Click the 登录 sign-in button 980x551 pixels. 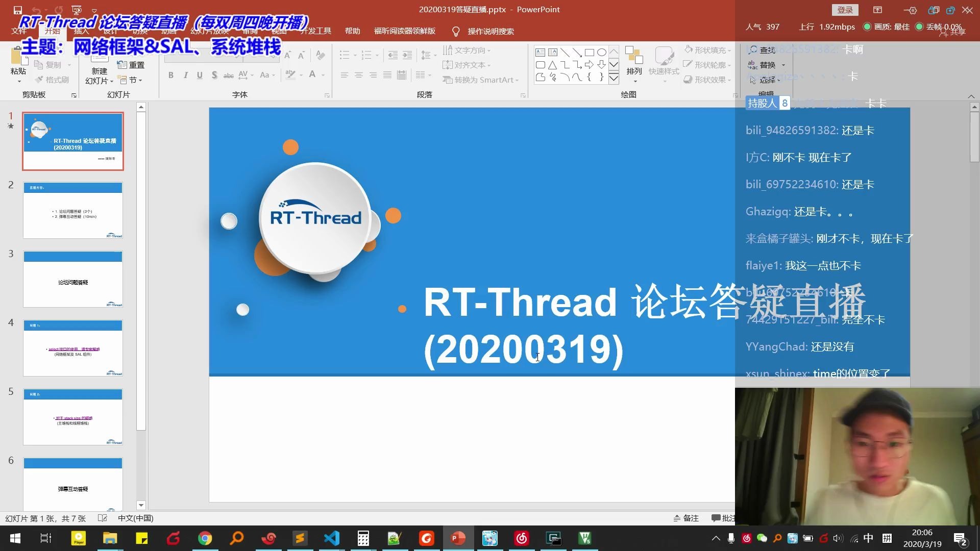click(845, 10)
